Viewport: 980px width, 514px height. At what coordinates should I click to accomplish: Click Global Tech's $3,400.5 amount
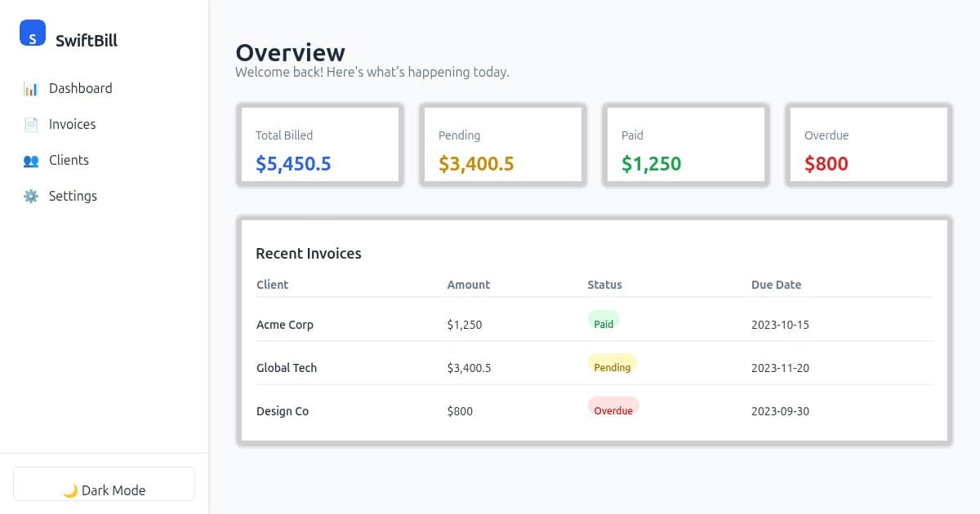[470, 368]
